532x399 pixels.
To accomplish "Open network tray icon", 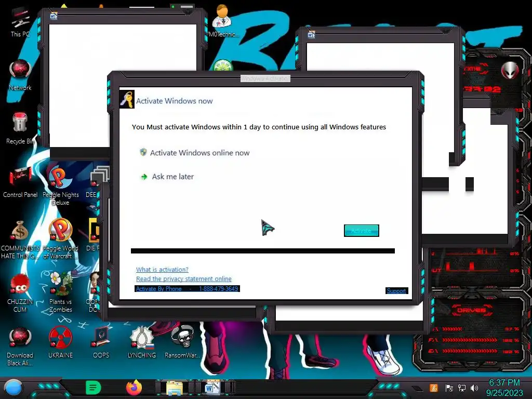I will tap(462, 388).
